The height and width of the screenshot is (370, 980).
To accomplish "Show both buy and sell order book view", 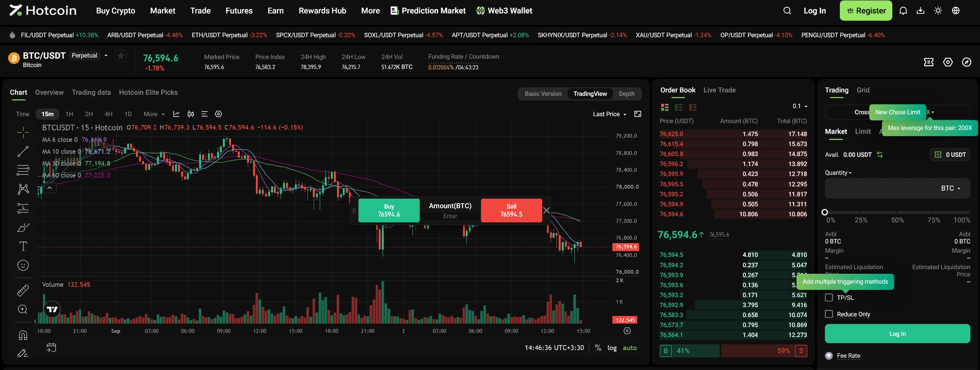I will [x=664, y=107].
